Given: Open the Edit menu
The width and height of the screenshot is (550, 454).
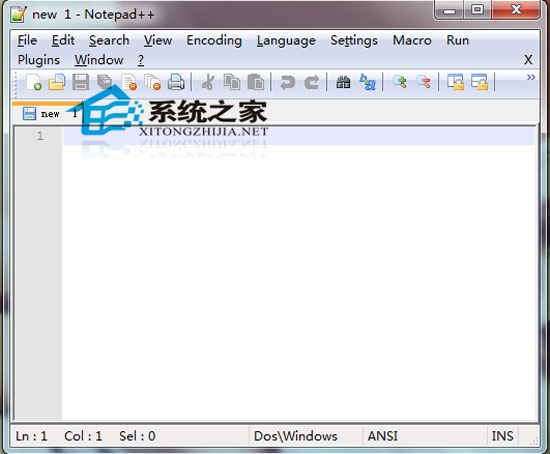Looking at the screenshot, I should pos(63,40).
